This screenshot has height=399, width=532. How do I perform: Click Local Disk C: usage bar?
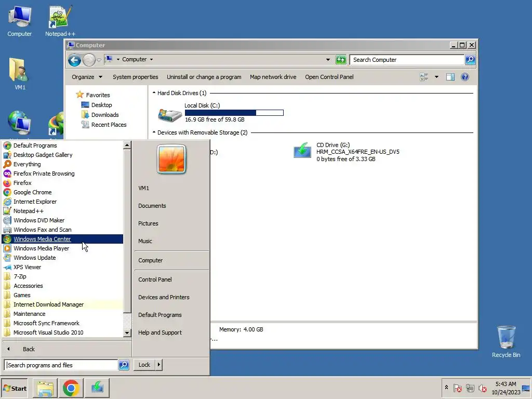click(x=234, y=113)
